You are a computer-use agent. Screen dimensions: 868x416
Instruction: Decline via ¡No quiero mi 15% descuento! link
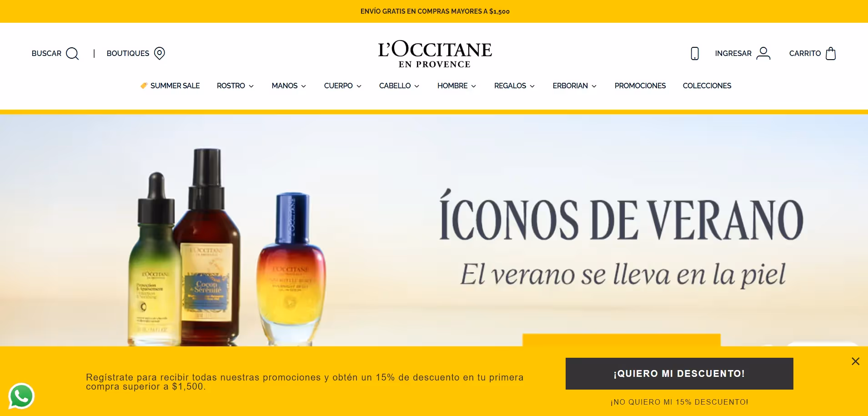pyautogui.click(x=679, y=402)
